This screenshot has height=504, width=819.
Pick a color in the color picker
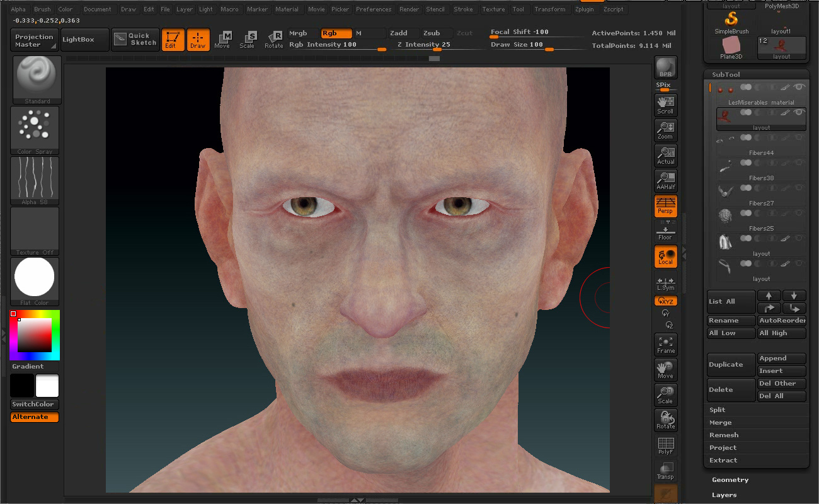tap(35, 334)
